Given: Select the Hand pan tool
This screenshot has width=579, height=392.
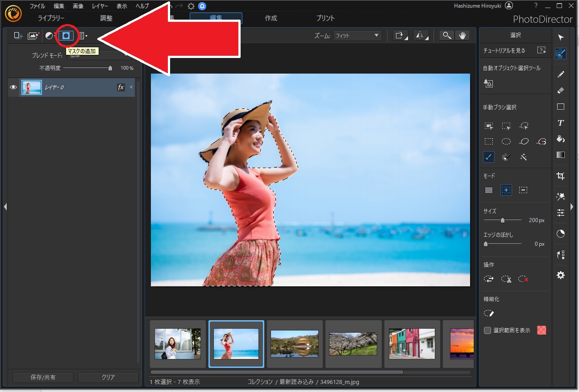Looking at the screenshot, I should pyautogui.click(x=462, y=36).
